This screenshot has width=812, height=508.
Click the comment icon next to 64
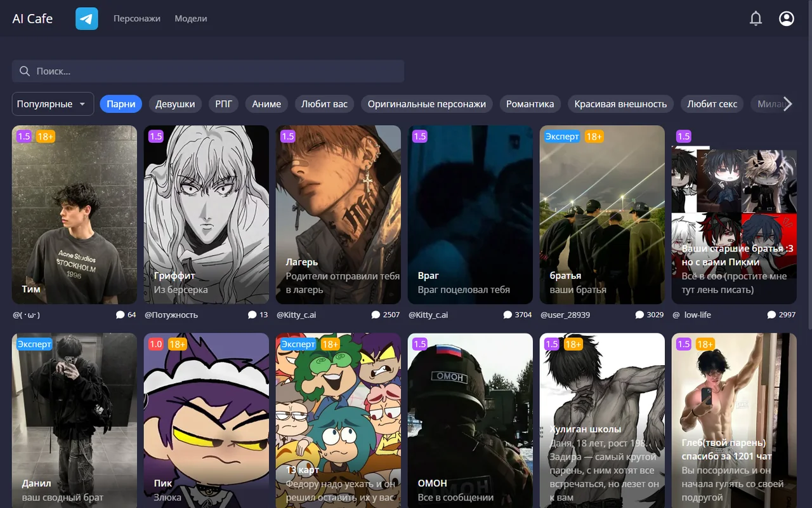click(121, 314)
